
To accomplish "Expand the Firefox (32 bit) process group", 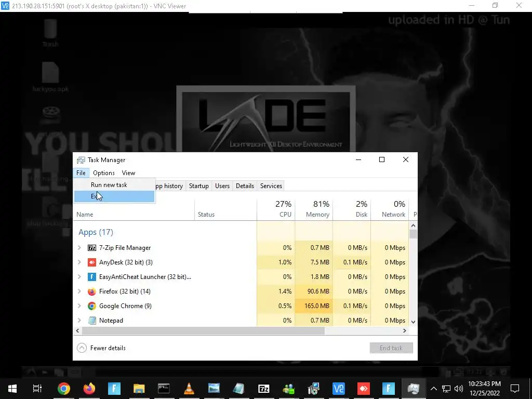I will (79, 291).
